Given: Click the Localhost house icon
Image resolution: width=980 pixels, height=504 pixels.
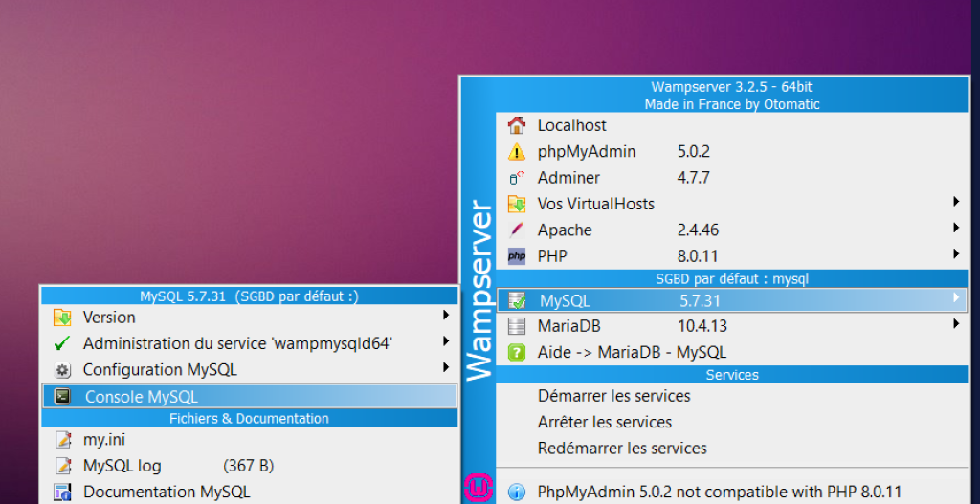Looking at the screenshot, I should point(517,125).
